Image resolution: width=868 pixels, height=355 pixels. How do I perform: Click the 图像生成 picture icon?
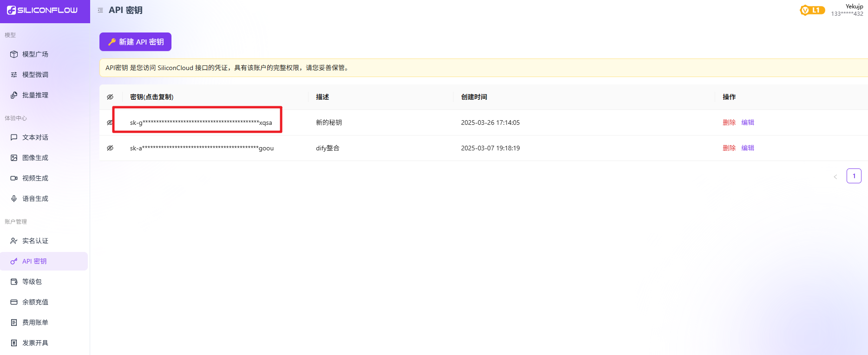click(14, 158)
